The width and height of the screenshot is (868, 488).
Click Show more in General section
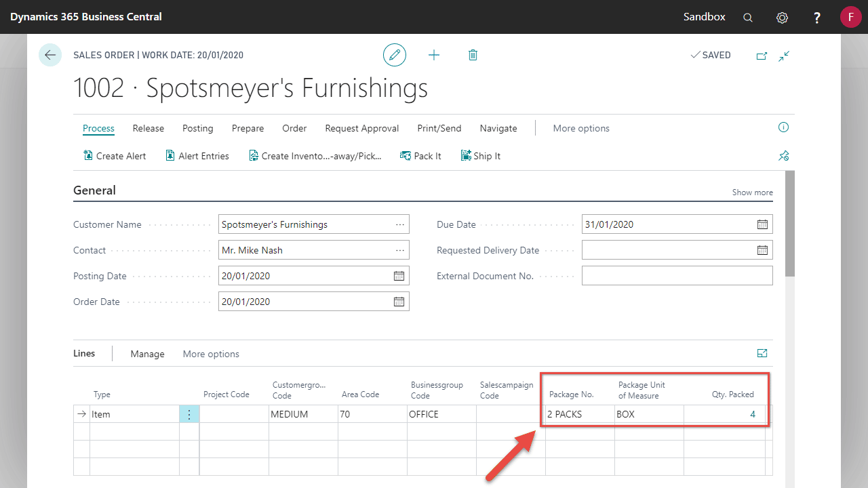pos(752,192)
